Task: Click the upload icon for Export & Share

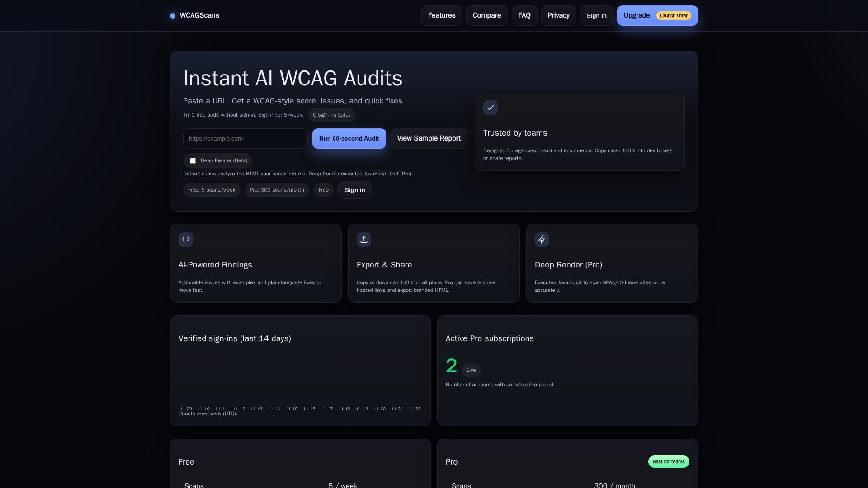Action: click(x=364, y=239)
